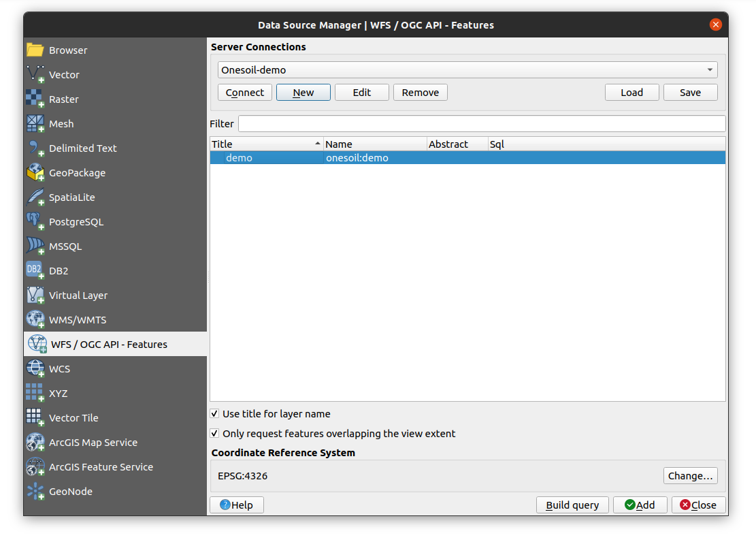Select the PostgreSQL elephant icon
This screenshot has width=756, height=542.
pos(35,222)
